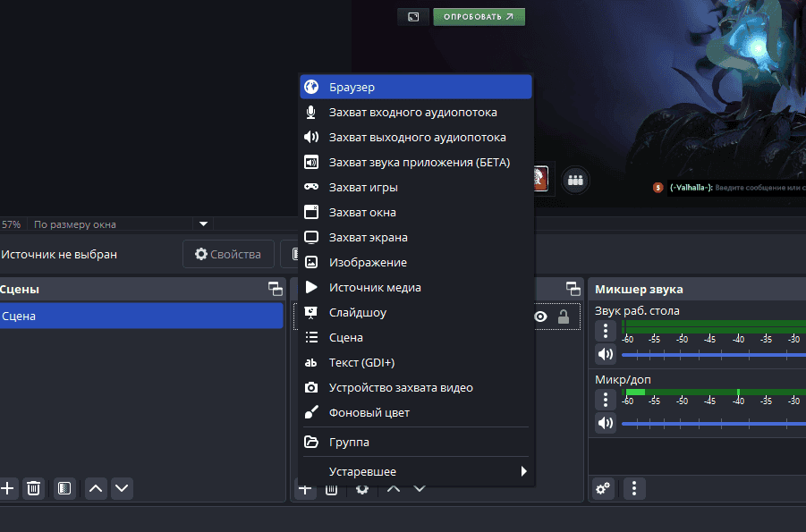Image resolution: width=806 pixels, height=532 pixels.
Task: Expand the Устаревшее submenu
Action: pyautogui.click(x=416, y=471)
